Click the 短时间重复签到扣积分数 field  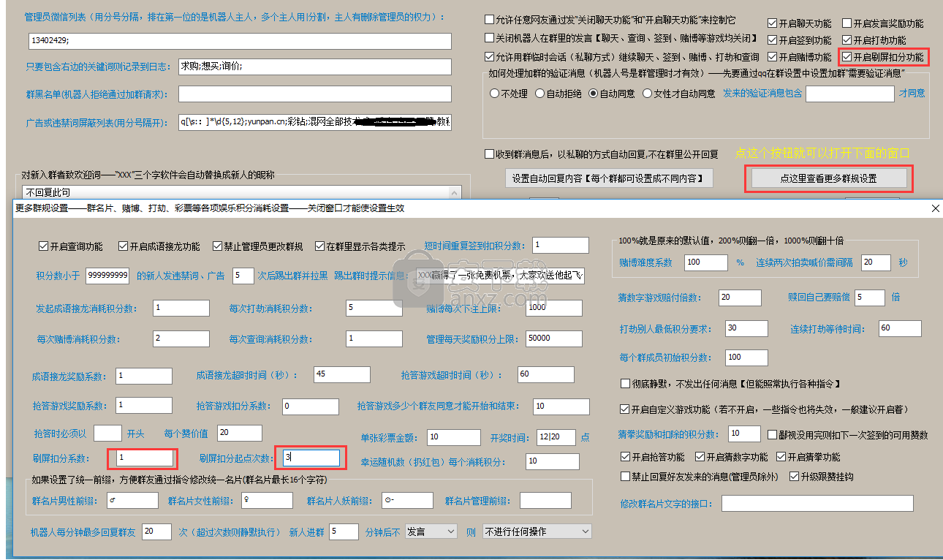pos(560,245)
